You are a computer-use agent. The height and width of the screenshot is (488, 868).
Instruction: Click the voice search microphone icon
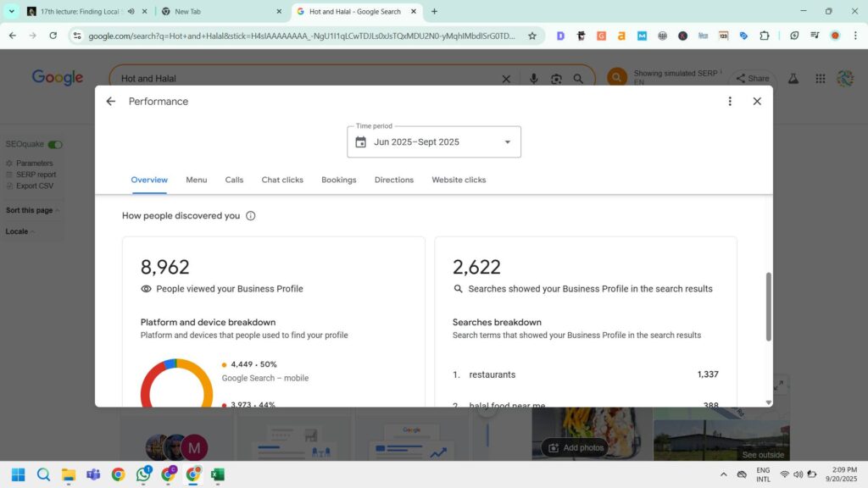(534, 79)
